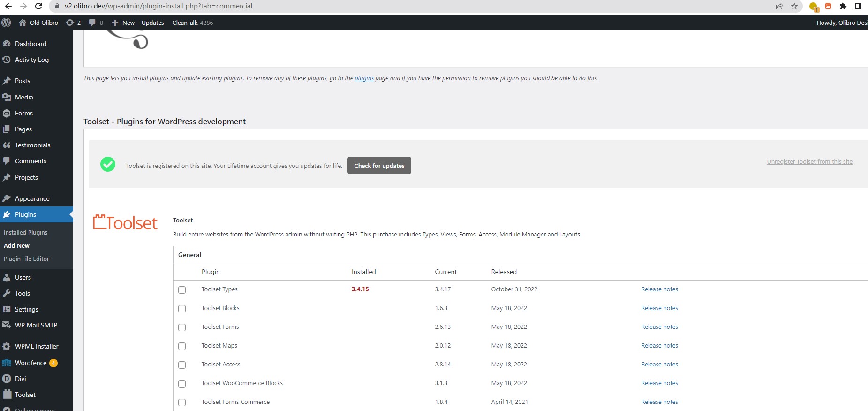Screen dimensions: 868x411
Task: Click the Activity Log clock icon
Action: 7,60
